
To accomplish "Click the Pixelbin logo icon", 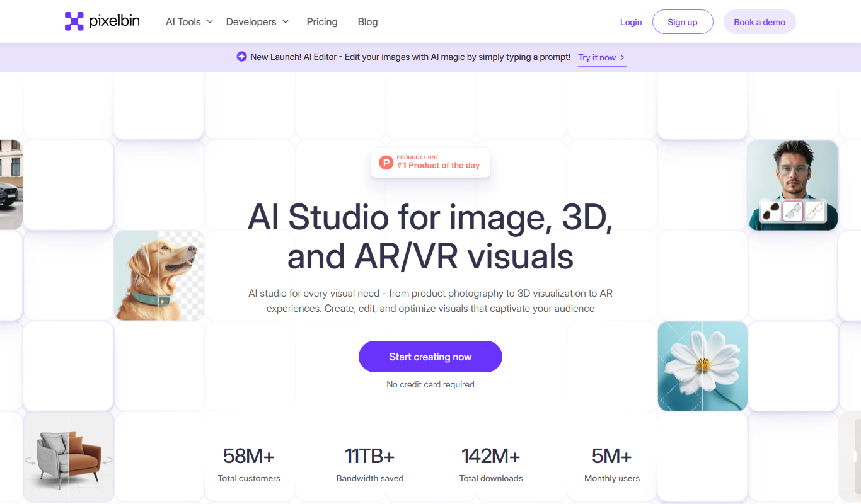I will pyautogui.click(x=74, y=21).
